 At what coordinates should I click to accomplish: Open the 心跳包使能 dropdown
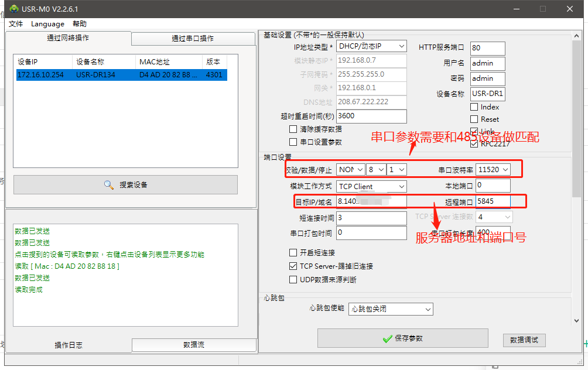(x=391, y=309)
